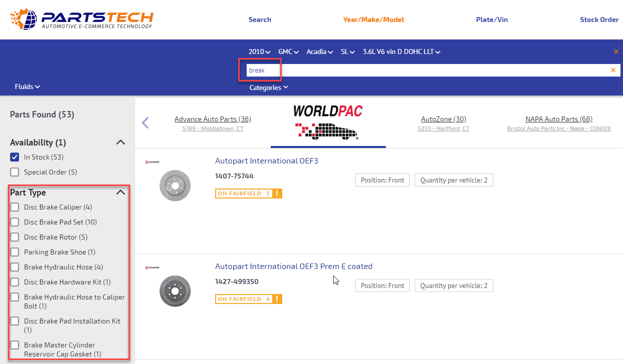Screen dimensions: 623x364
Task: Click the PartsTech logo
Action: (x=81, y=19)
